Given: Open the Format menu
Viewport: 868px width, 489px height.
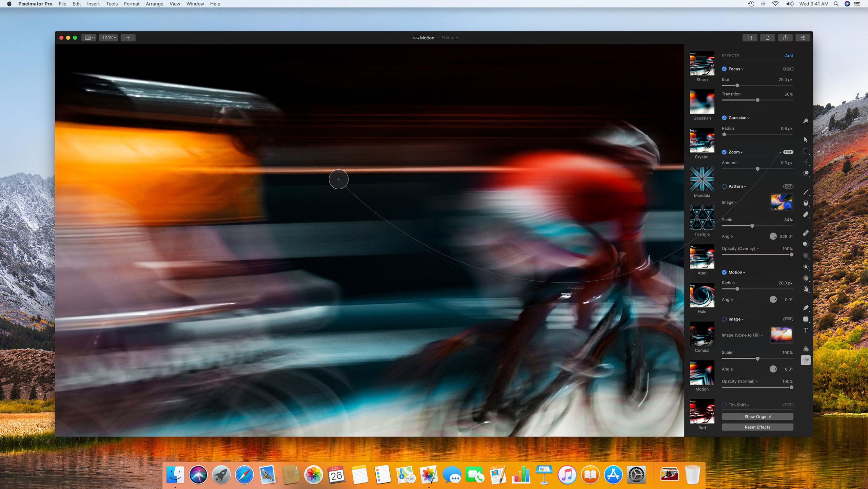Looking at the screenshot, I should pyautogui.click(x=132, y=4).
